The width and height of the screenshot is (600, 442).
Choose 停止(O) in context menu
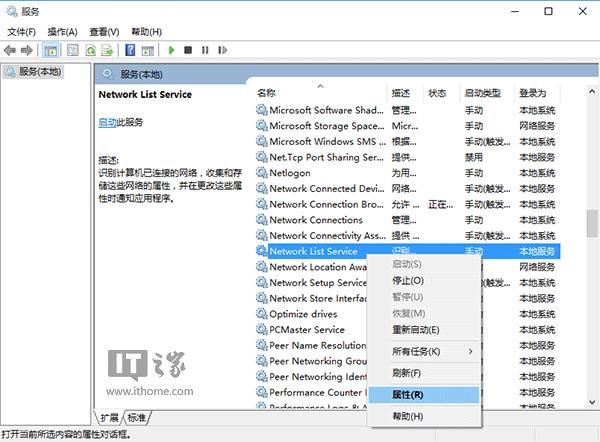tap(408, 281)
